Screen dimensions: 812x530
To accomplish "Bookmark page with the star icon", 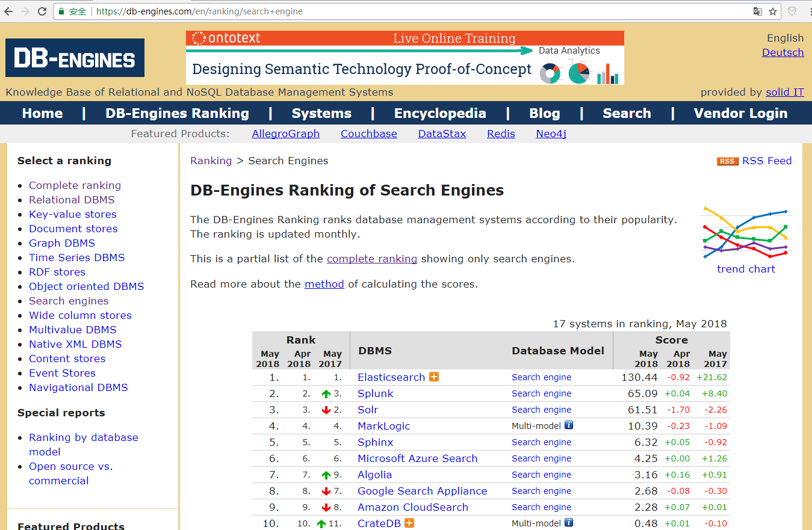I will tap(773, 11).
